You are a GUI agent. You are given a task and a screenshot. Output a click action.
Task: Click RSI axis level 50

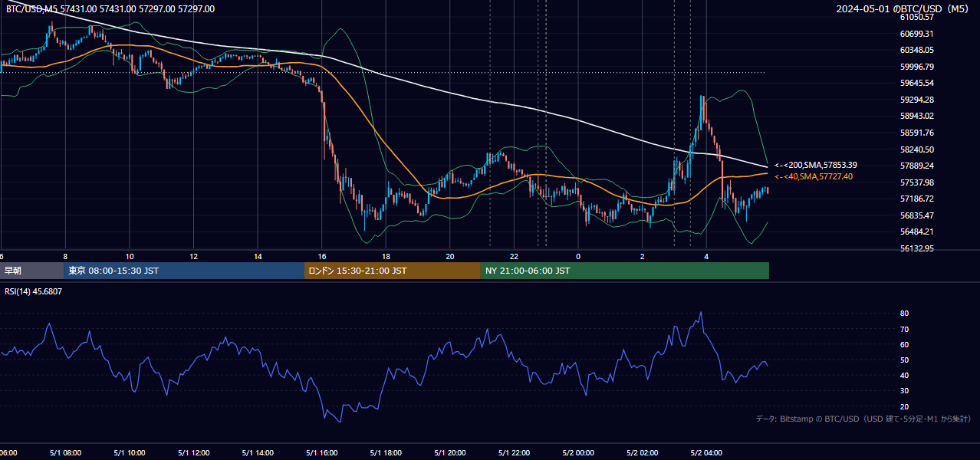click(x=905, y=360)
